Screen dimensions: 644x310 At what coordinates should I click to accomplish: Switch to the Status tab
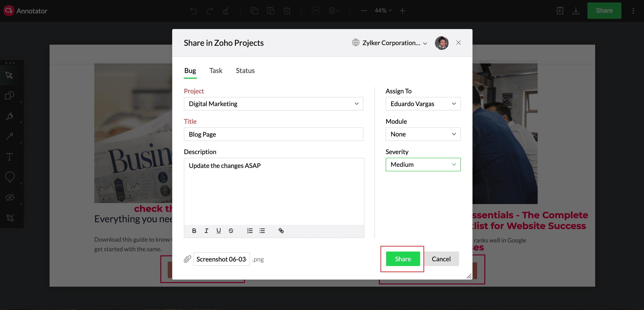point(245,71)
